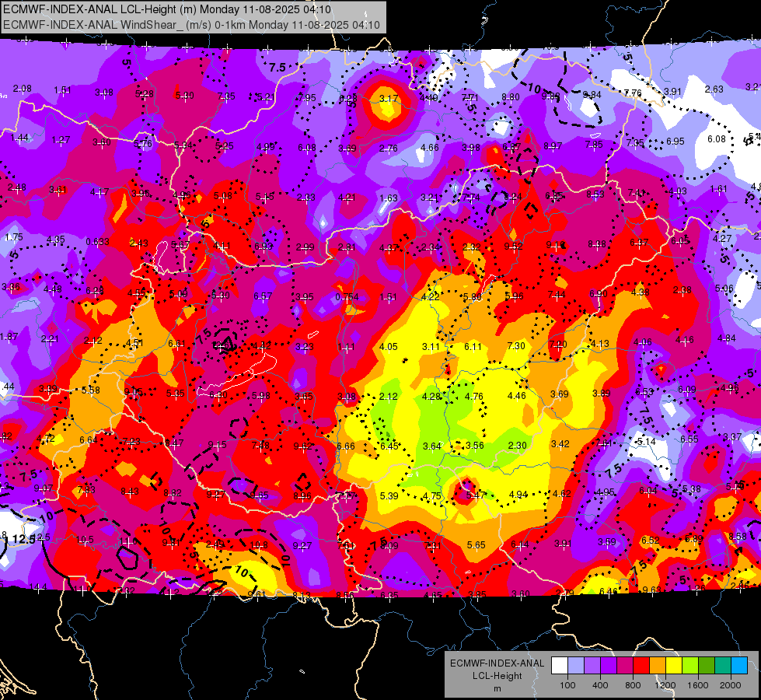
Task: Pick the 11.6 grid point value
Action: tap(128, 541)
